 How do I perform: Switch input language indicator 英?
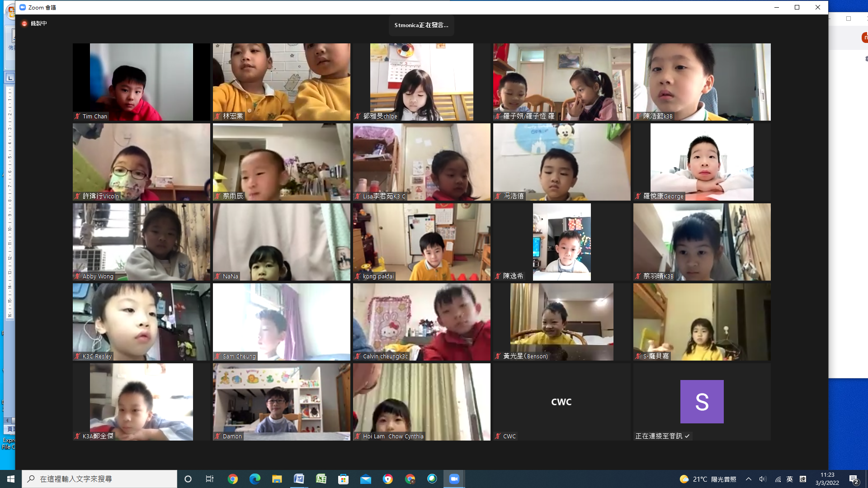point(790,479)
